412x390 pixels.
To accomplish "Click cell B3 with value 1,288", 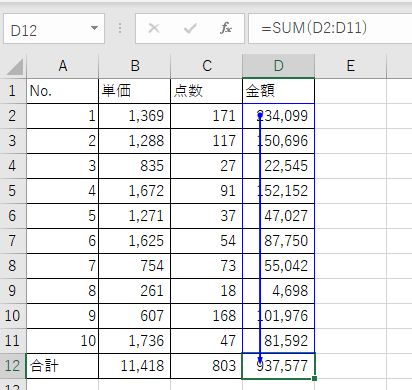I will (135, 141).
